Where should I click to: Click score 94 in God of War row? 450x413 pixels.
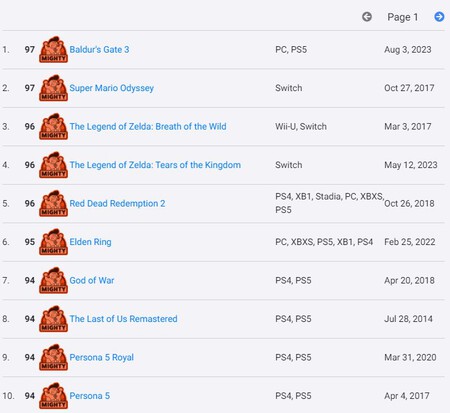[30, 280]
